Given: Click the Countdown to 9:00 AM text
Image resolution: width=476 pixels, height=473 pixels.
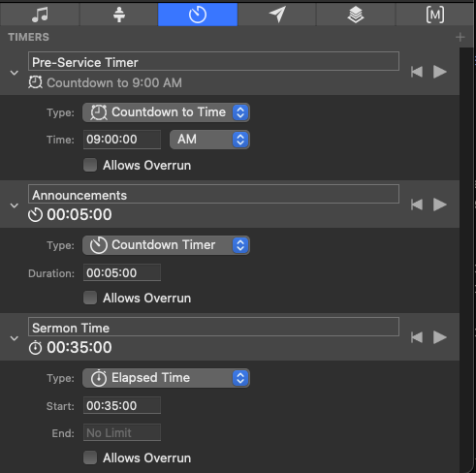Looking at the screenshot, I should point(114,82).
